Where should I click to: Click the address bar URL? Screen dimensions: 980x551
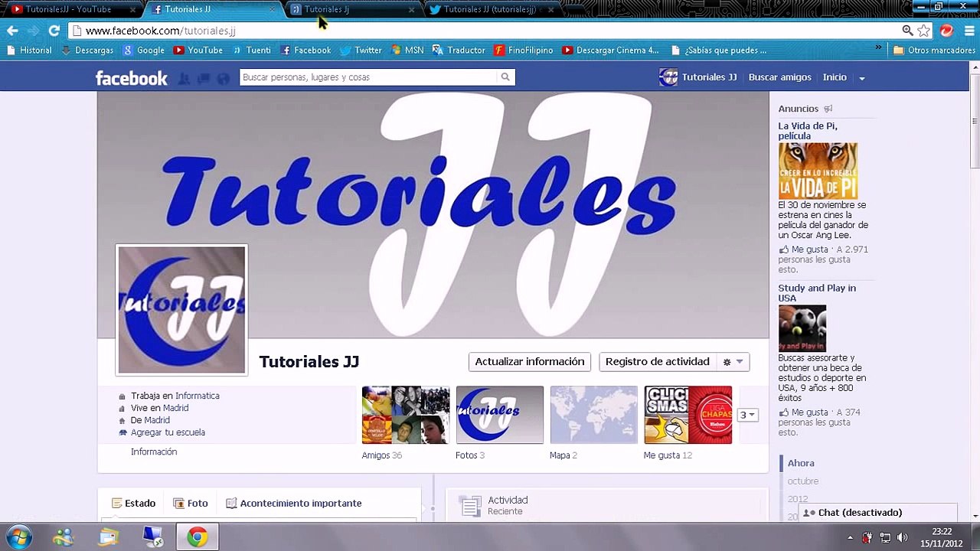(161, 31)
